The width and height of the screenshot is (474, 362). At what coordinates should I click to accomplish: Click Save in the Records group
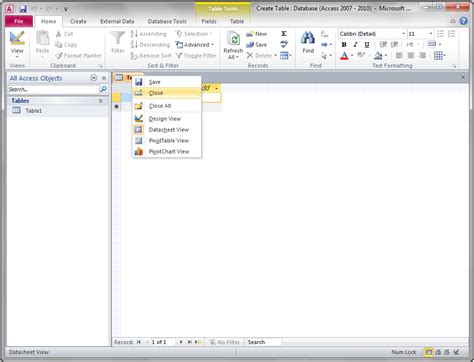(x=256, y=45)
